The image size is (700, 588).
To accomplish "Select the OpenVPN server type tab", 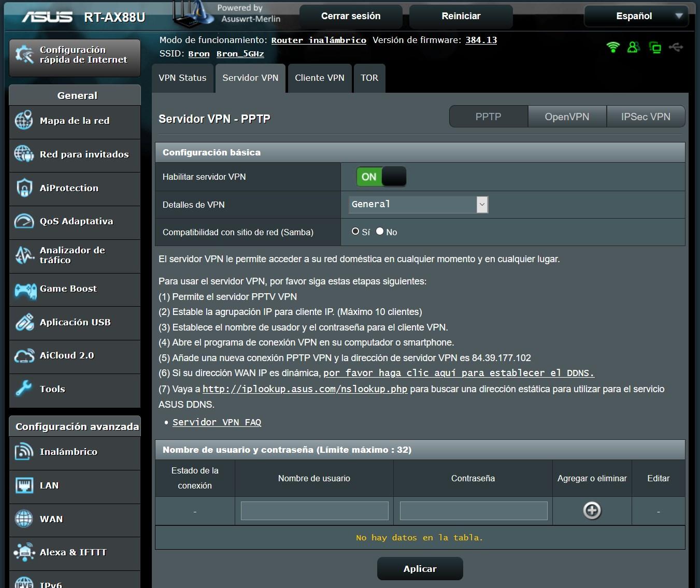I will click(x=567, y=117).
